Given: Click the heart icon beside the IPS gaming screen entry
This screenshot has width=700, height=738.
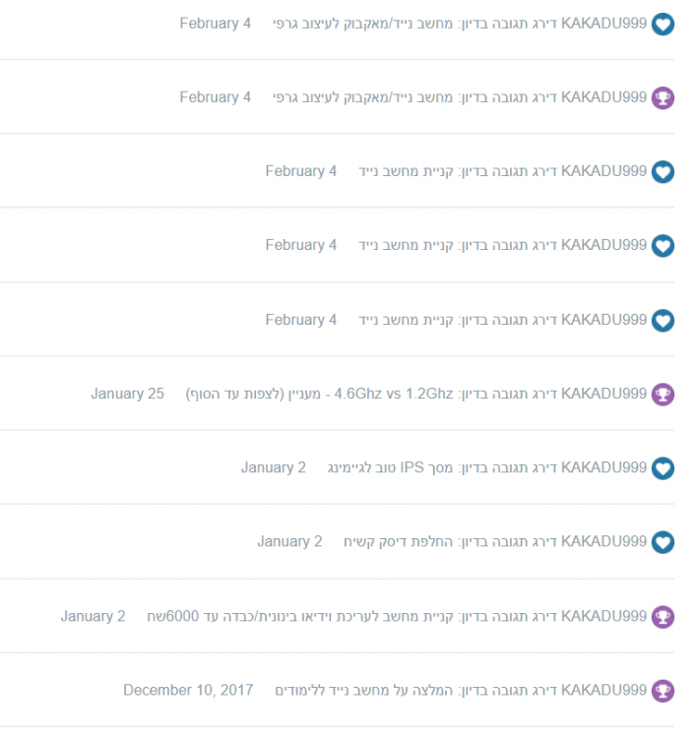Looking at the screenshot, I should (x=664, y=468).
